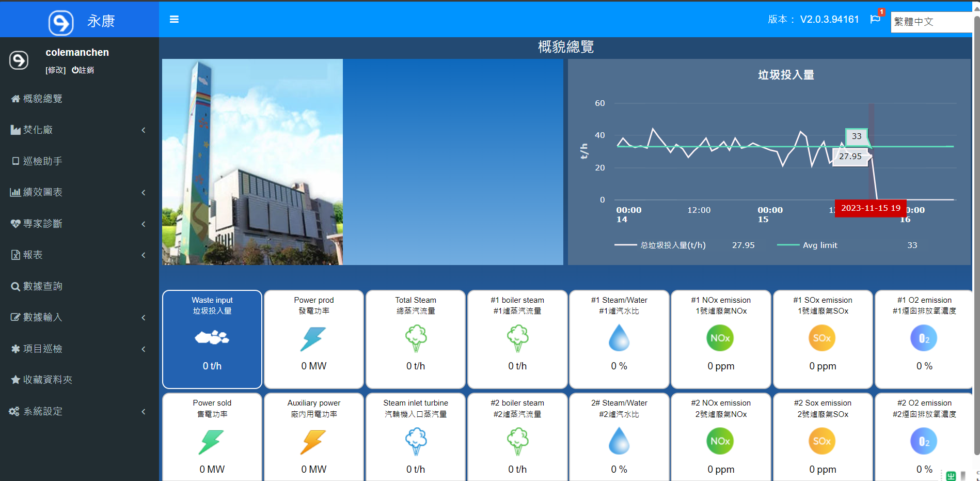The image size is (980, 481).
Task: Go to 數據查詢 in the sidebar
Action: coord(42,286)
